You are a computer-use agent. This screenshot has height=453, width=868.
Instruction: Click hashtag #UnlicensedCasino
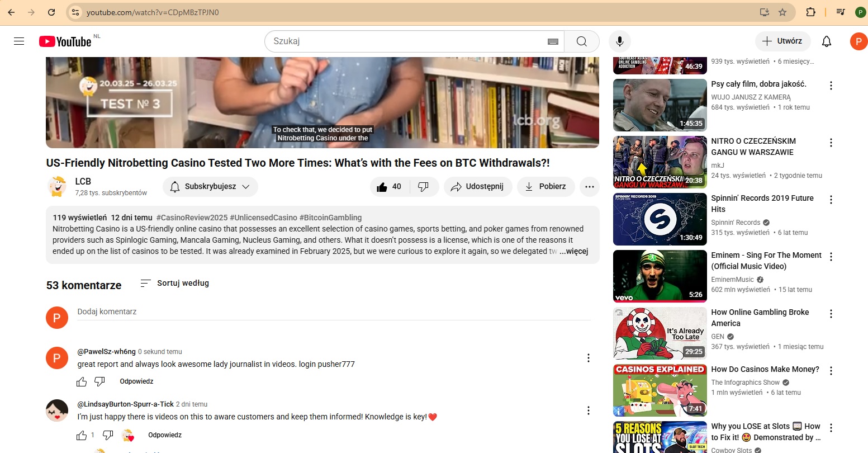coord(263,218)
